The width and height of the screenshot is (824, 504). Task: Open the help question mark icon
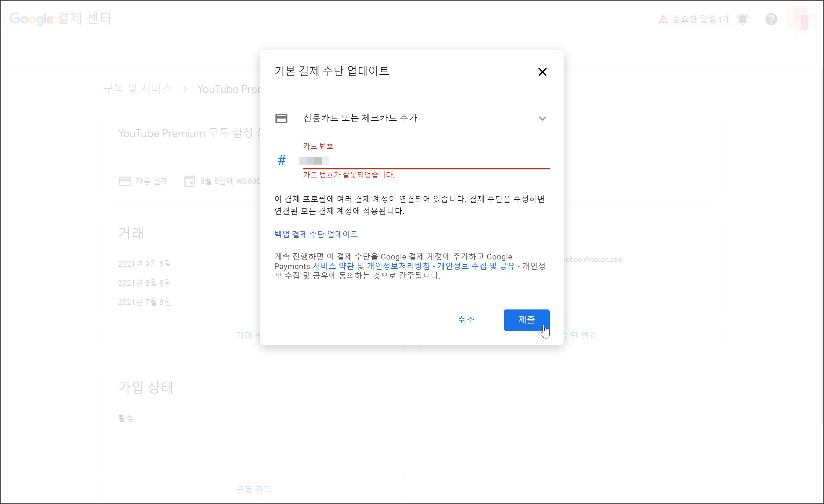pyautogui.click(x=771, y=19)
